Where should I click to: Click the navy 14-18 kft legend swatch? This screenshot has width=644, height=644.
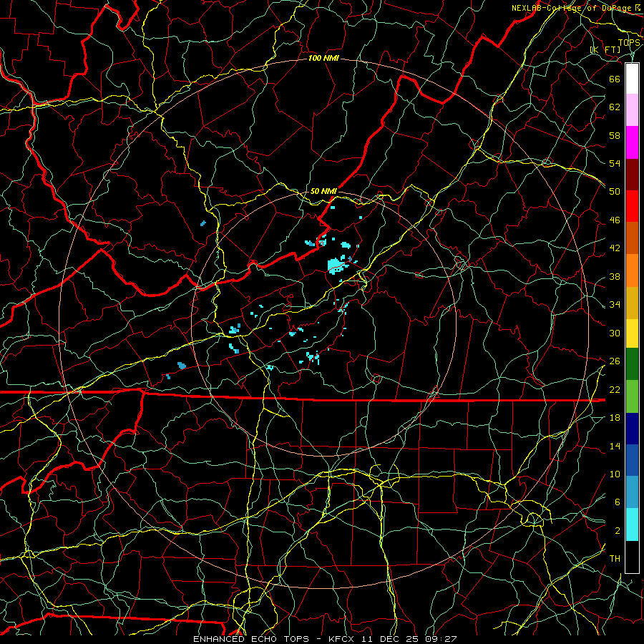(x=632, y=429)
